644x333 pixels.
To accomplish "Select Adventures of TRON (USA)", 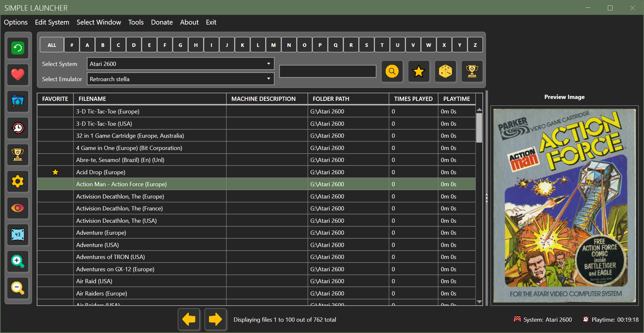I will [x=256, y=257].
